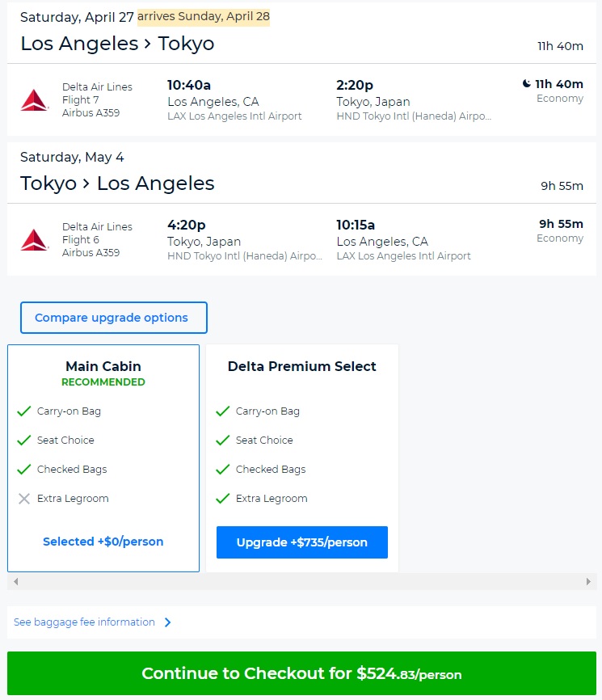
Task: Click the Los Angeles > Tokyo heading
Action: 117,44
